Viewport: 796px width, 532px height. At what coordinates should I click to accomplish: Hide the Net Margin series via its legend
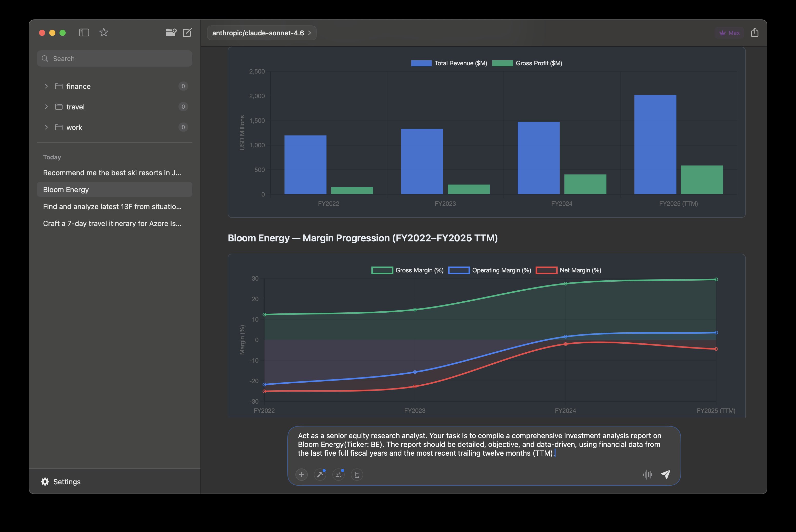pyautogui.click(x=569, y=270)
